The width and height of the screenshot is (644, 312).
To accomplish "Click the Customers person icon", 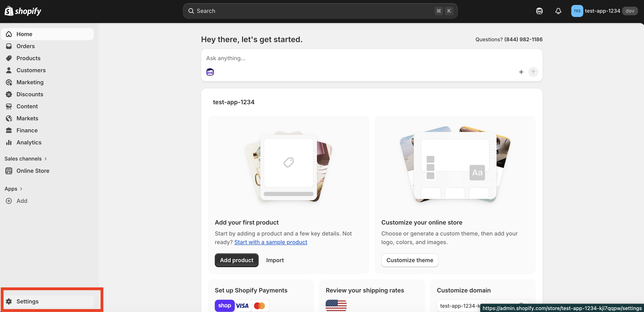I will click(x=9, y=70).
